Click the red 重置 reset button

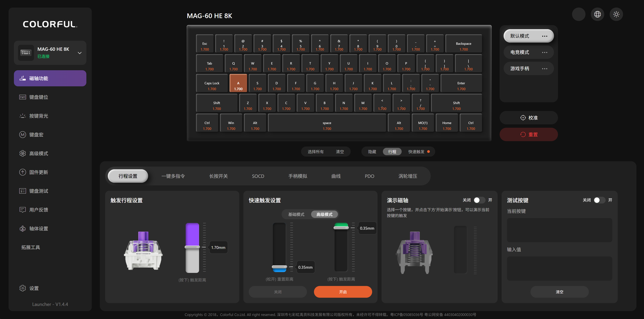click(528, 134)
